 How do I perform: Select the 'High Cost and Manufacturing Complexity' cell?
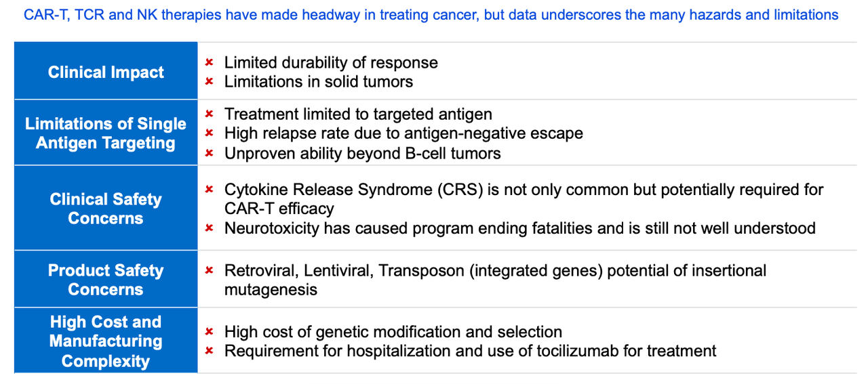point(106,341)
